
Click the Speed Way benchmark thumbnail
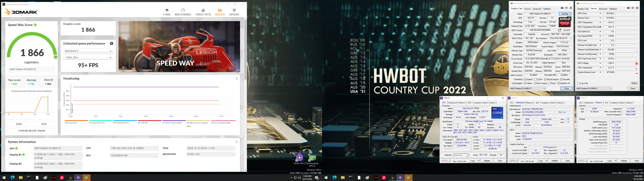pyautogui.click(x=179, y=46)
